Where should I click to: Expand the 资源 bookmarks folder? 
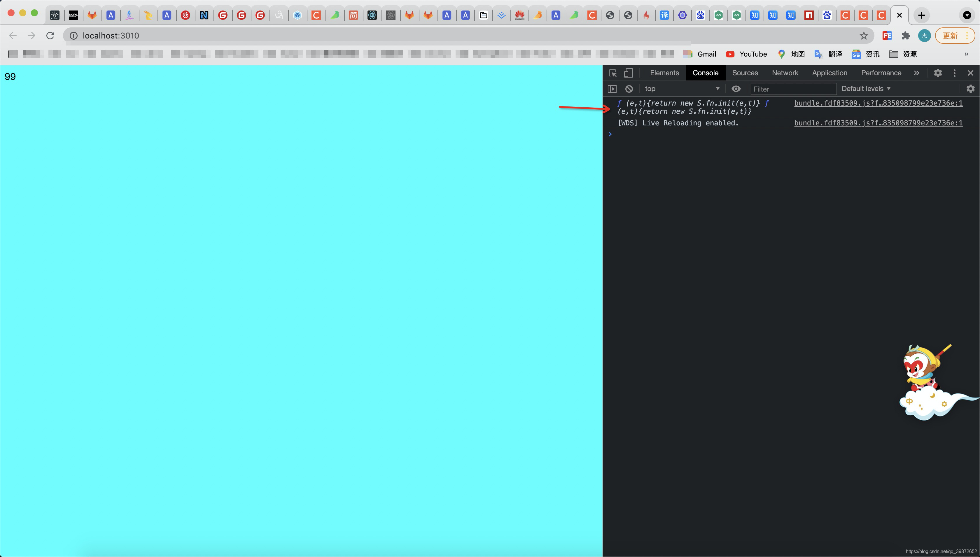pyautogui.click(x=903, y=54)
